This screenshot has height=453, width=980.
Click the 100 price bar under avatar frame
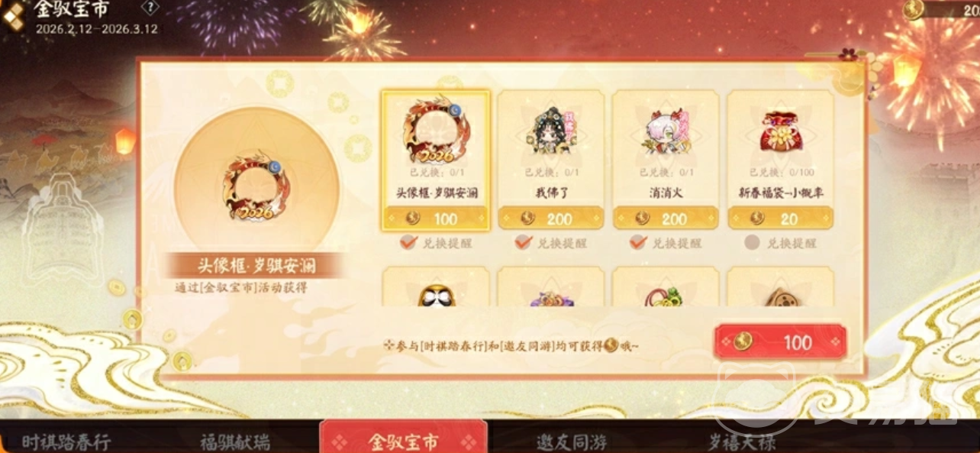(x=435, y=218)
